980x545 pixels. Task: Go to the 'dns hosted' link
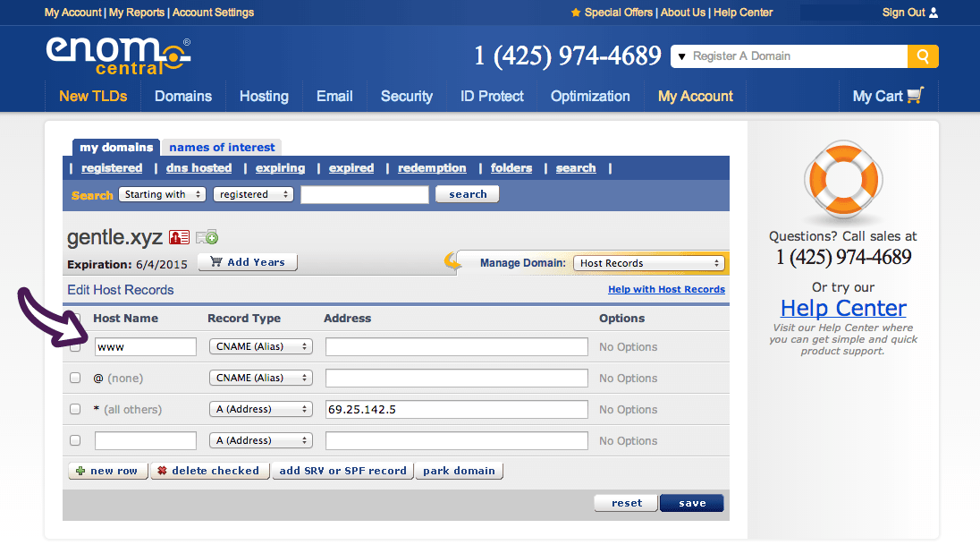pyautogui.click(x=199, y=168)
